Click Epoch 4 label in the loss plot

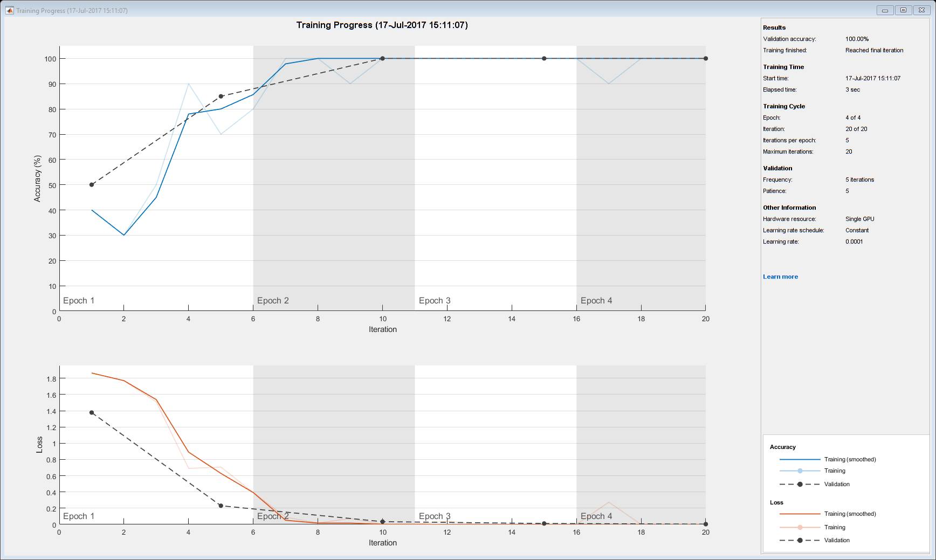pyautogui.click(x=596, y=516)
